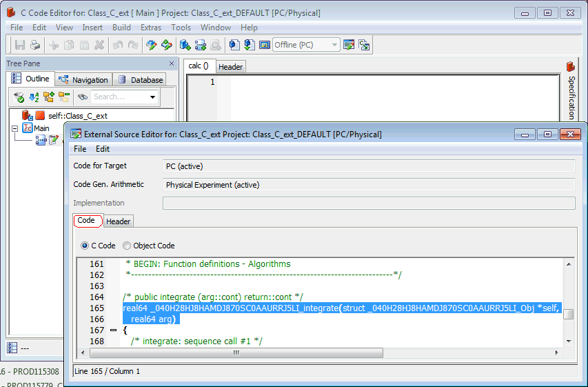Click the greyed-out gear add icon
This screenshot has height=387, width=588.
216,45
